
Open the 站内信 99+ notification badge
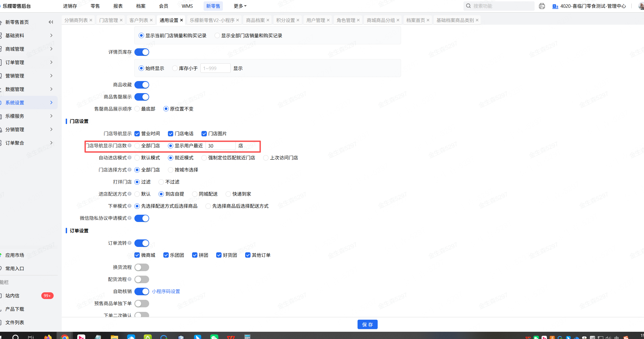tap(47, 296)
